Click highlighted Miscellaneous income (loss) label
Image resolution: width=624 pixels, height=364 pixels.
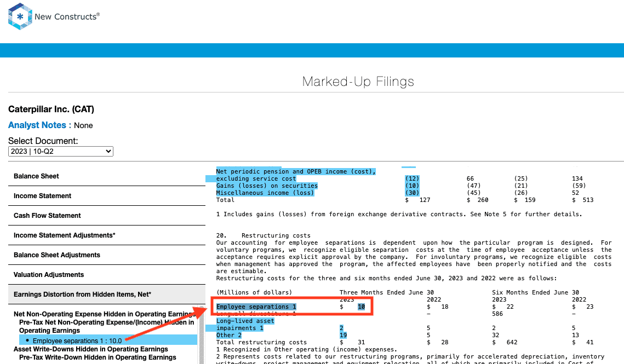265,193
